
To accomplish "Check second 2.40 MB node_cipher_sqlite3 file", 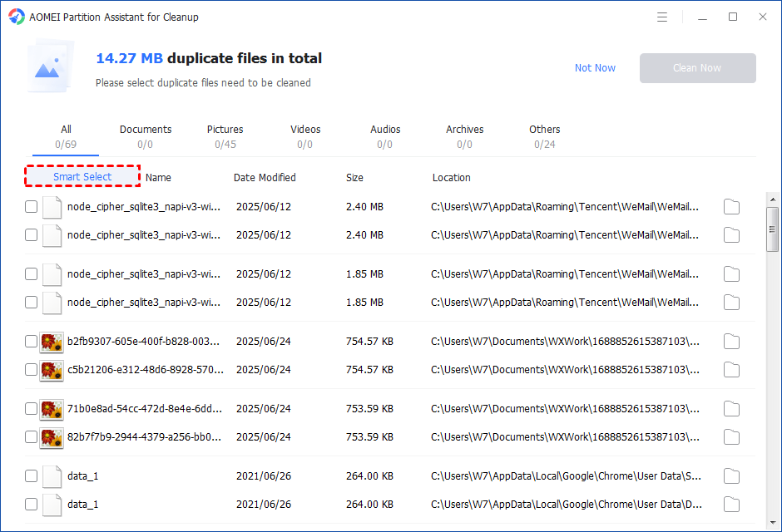I will coord(31,234).
